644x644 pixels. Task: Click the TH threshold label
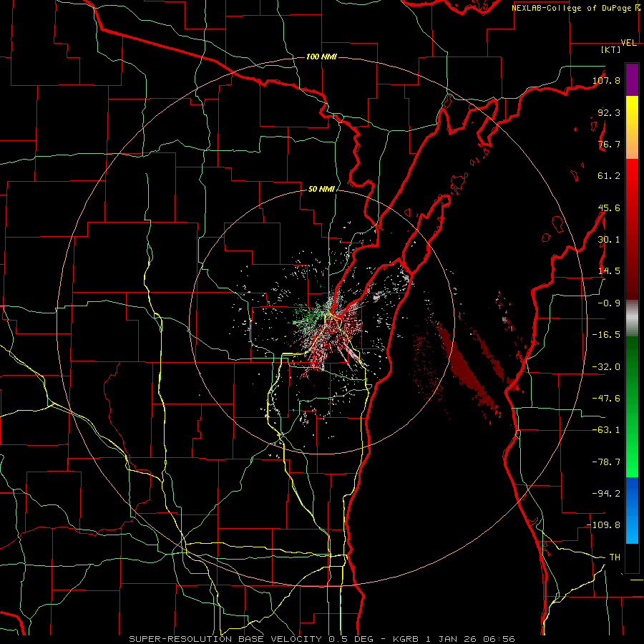(x=615, y=557)
